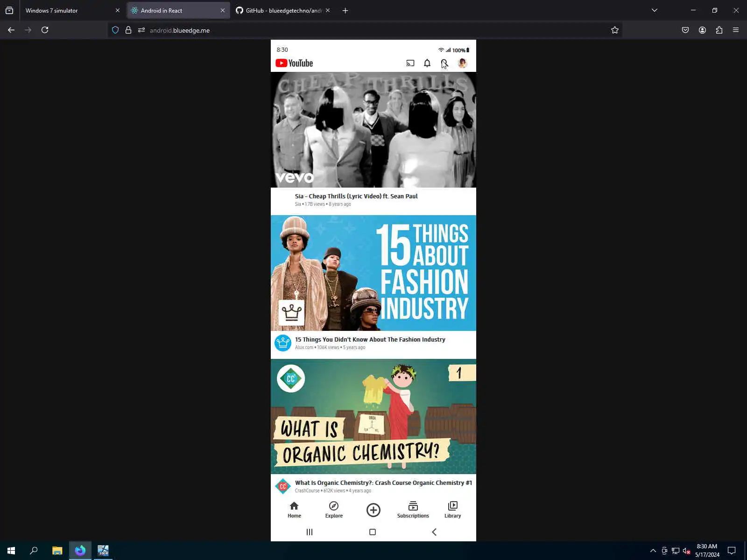Open the pinned app beside Firefox in the taskbar
Image resolution: width=747 pixels, height=560 pixels.
[103, 551]
